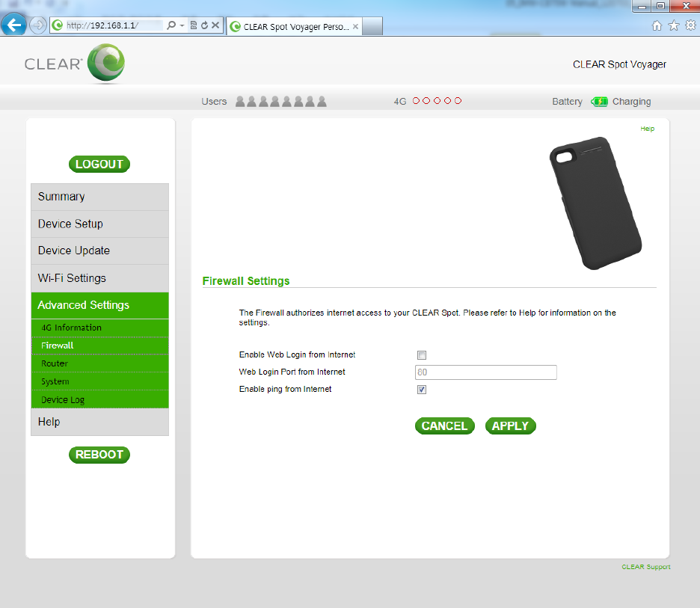700x608 pixels.
Task: Click the Web Login Port field
Action: (485, 372)
